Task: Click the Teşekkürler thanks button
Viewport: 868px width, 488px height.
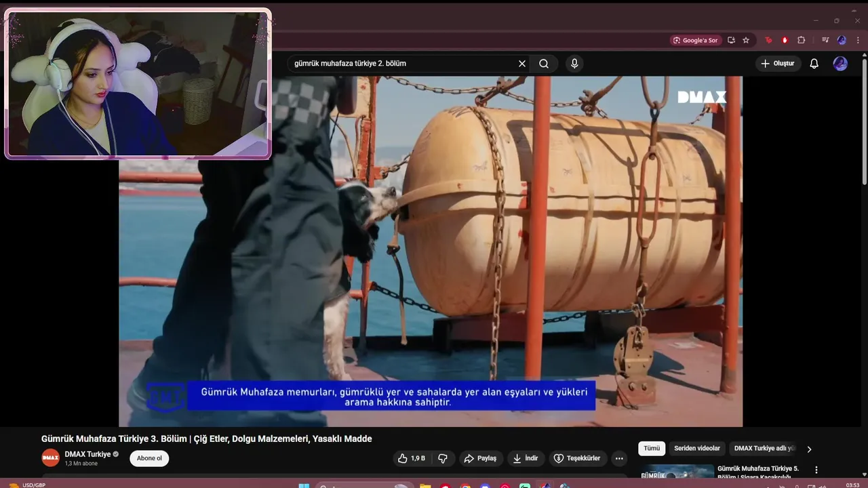Action: (577, 458)
